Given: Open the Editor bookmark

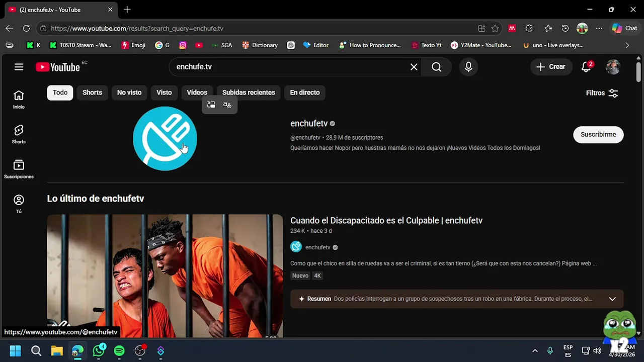Looking at the screenshot, I should (x=315, y=45).
